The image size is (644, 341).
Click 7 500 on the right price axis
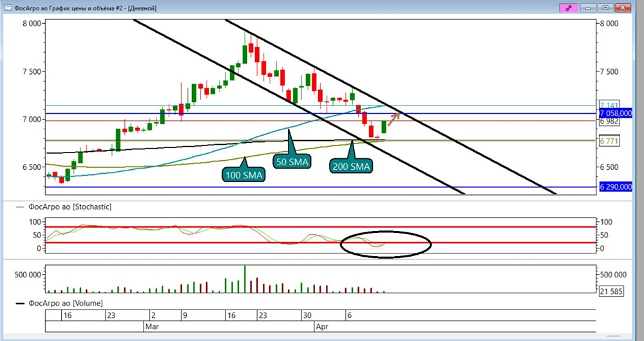tap(609, 72)
